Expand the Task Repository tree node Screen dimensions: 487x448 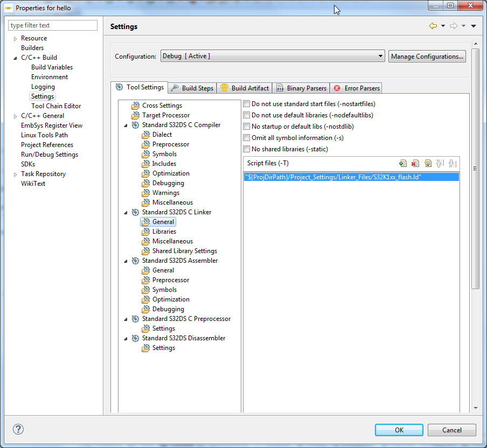click(x=15, y=174)
